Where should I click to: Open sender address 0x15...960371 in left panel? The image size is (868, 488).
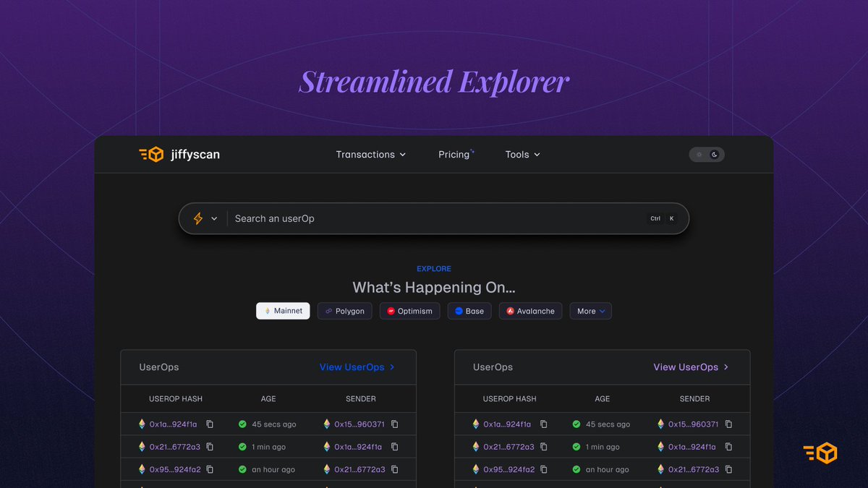(359, 424)
